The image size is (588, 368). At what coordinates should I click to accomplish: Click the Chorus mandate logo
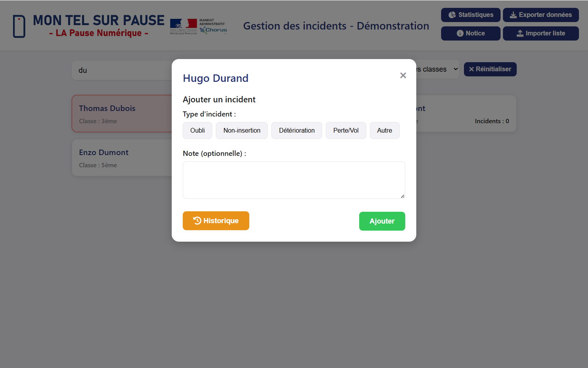[x=213, y=26]
